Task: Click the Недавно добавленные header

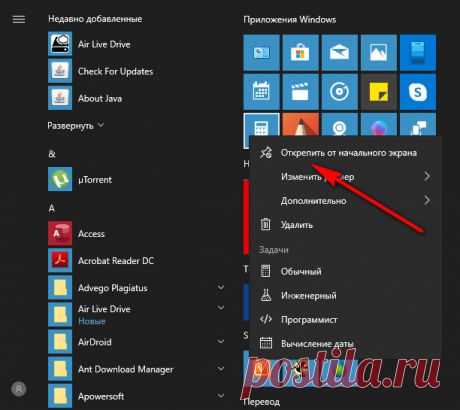Action: tap(95, 19)
